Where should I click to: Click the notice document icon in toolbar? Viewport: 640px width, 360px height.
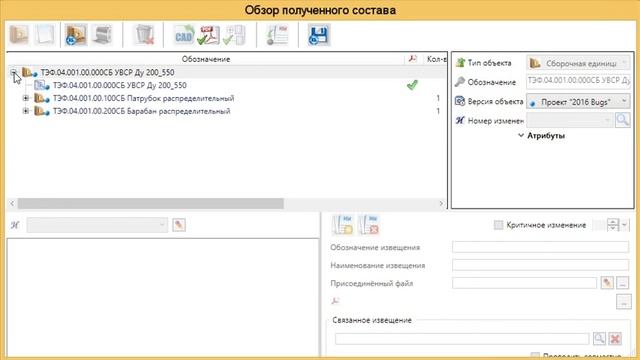tap(278, 35)
